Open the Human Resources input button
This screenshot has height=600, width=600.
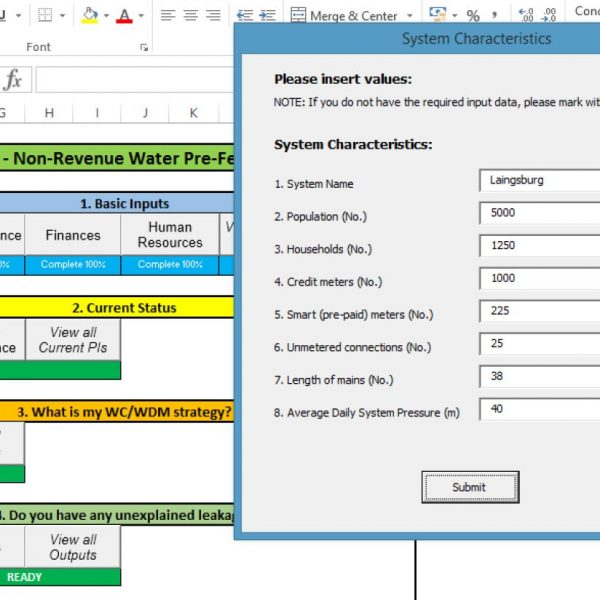coord(170,235)
